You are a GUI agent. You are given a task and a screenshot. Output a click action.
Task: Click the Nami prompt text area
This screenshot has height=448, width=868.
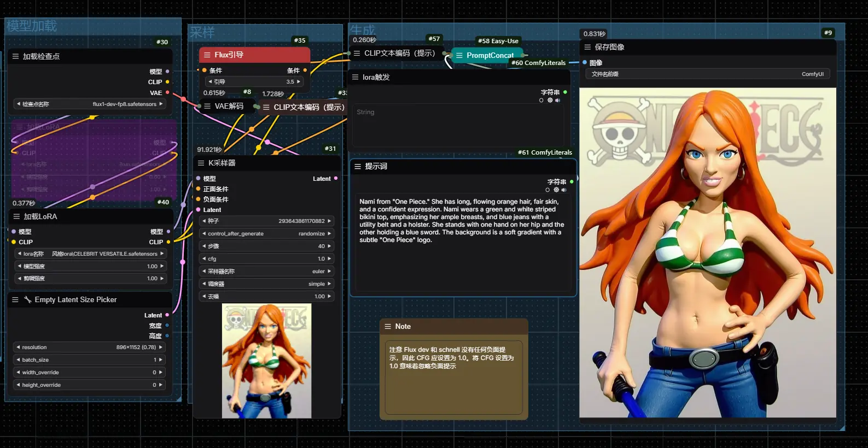[x=463, y=243]
